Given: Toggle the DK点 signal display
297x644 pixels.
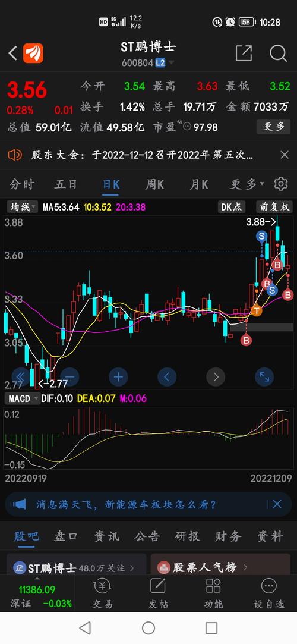Looking at the screenshot, I should pos(232,206).
